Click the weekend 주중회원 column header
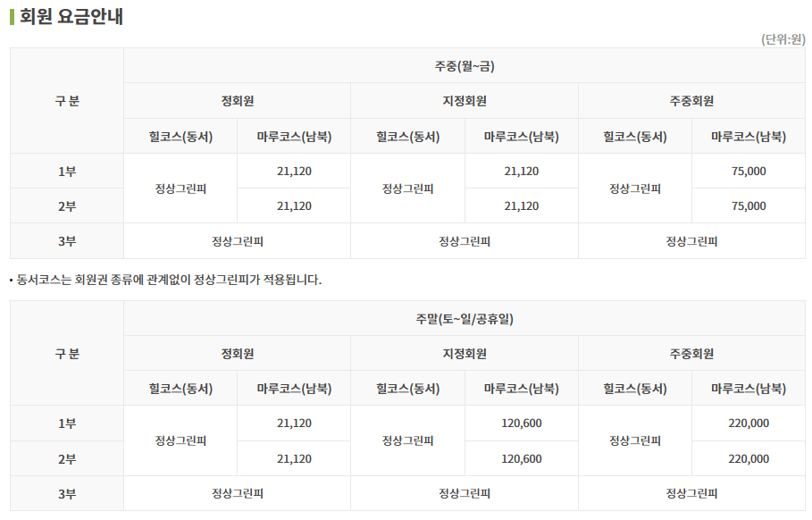 point(692,353)
